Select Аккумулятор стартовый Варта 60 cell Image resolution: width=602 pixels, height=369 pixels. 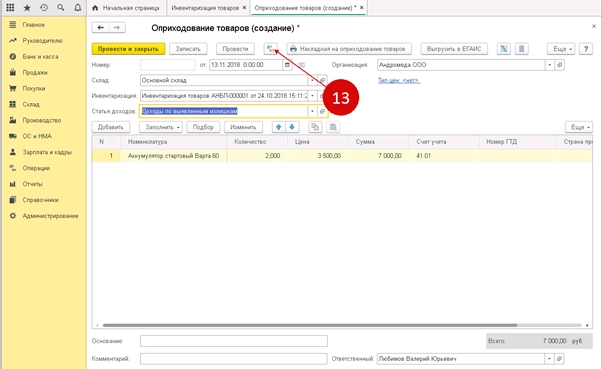click(174, 156)
